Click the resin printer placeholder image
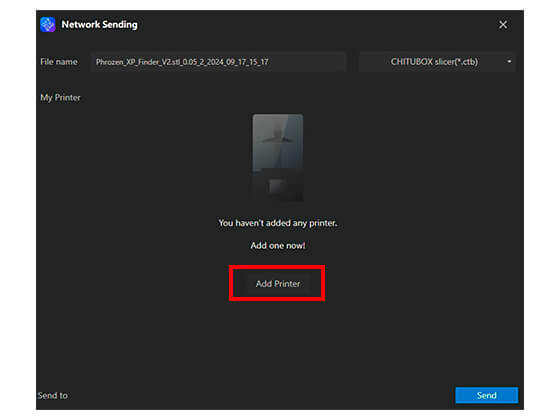Image resolution: width=560 pixels, height=420 pixels. pos(278,158)
